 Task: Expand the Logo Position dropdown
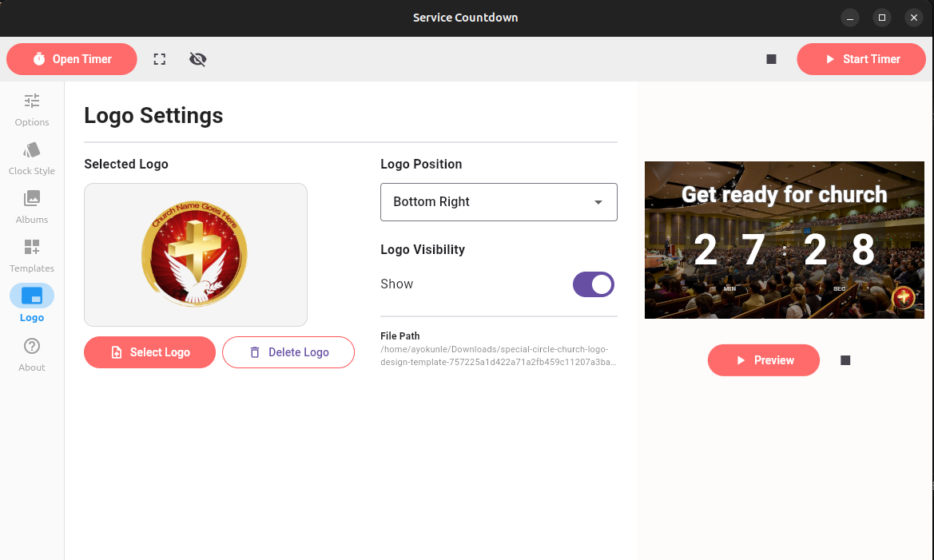point(499,202)
